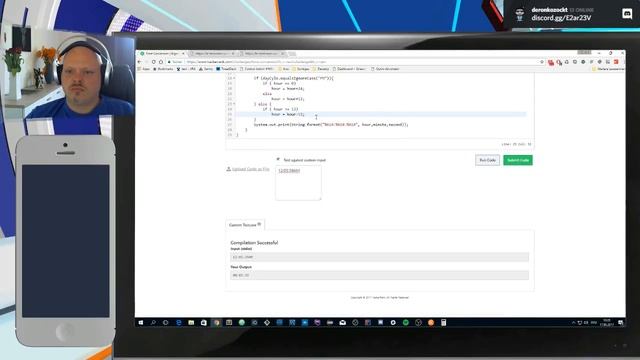Open Cortana circle icon in the taskbar

pos(165,322)
